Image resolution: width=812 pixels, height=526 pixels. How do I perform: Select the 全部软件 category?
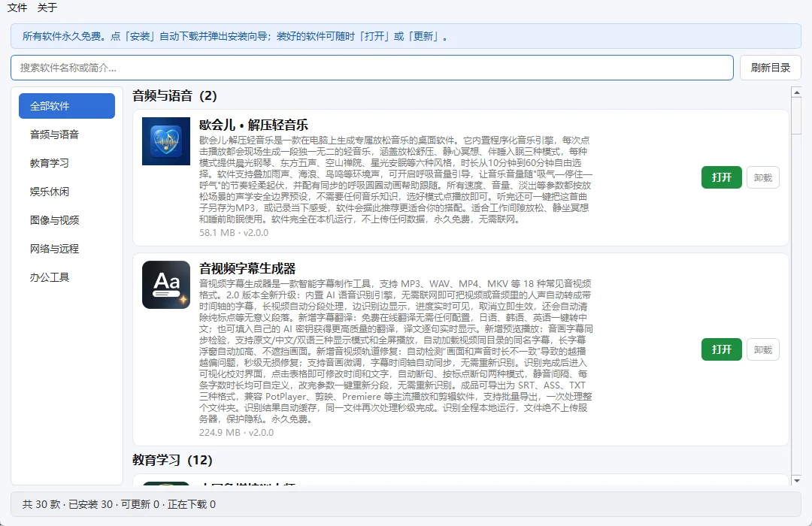coord(67,106)
